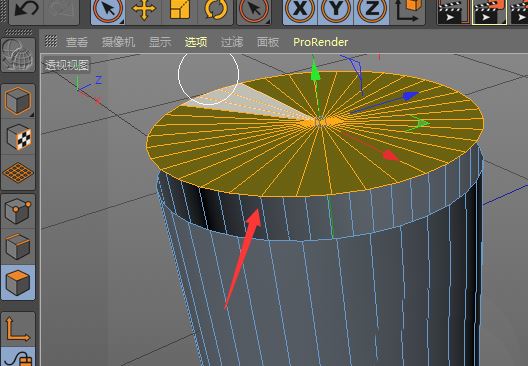The height and width of the screenshot is (366, 528).
Task: Open the ProRender menu
Action: [x=321, y=42]
